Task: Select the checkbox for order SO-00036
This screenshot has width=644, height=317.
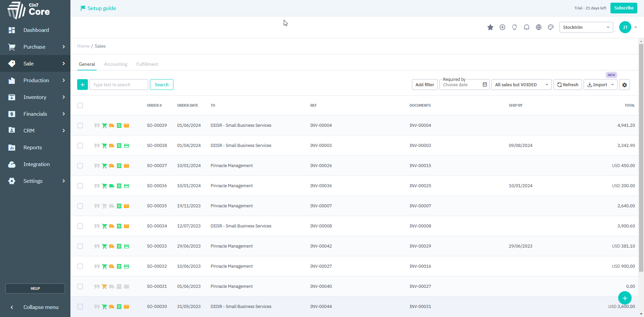Action: tap(80, 186)
